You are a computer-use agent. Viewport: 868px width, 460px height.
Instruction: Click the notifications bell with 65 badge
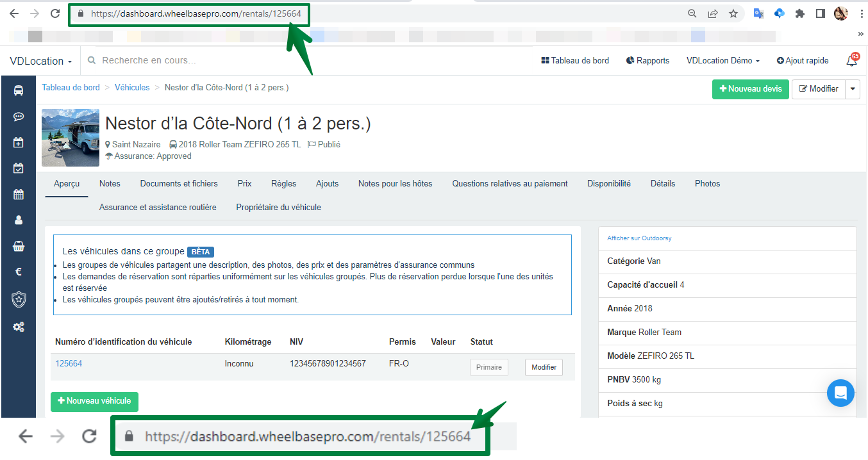tap(851, 60)
